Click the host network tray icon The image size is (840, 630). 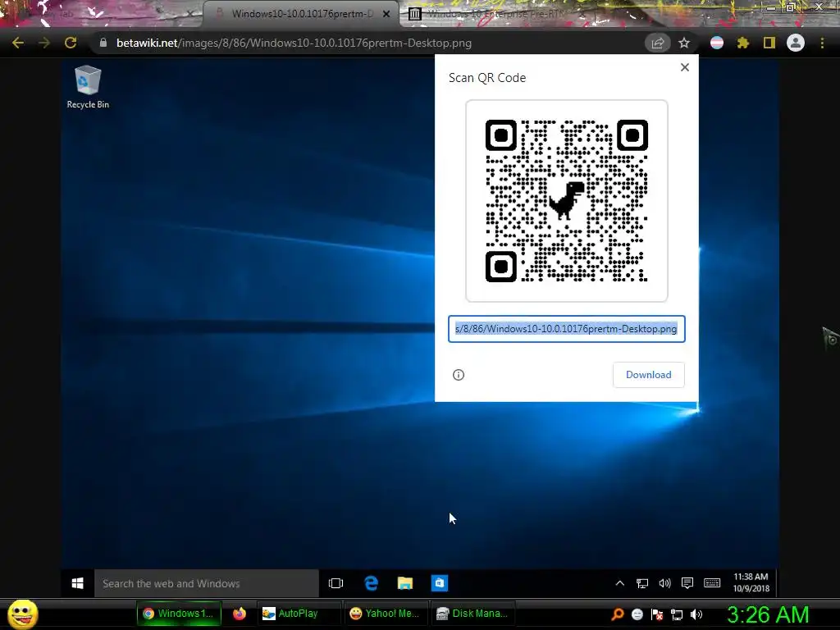677,614
